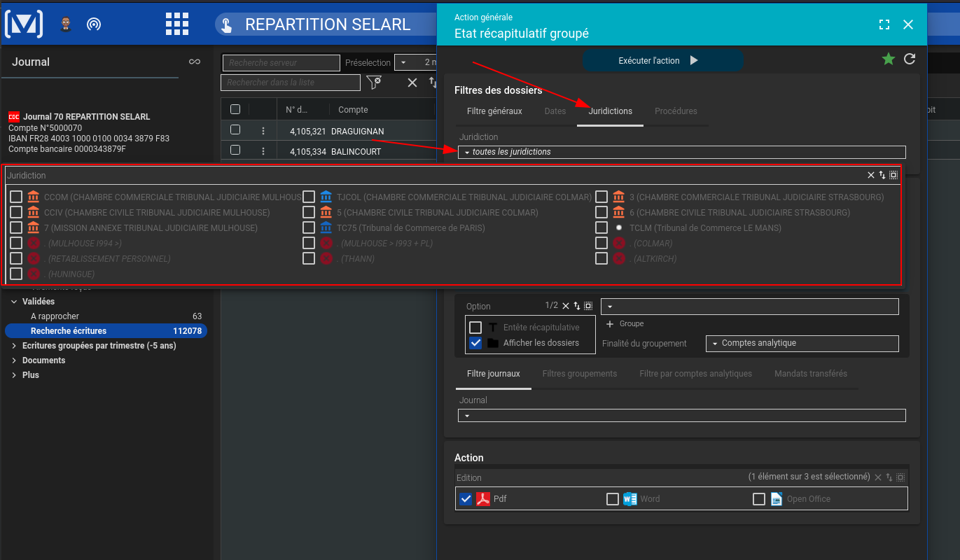The image size is (960, 560).
Task: Select all Edition formats icon
Action: (900, 477)
